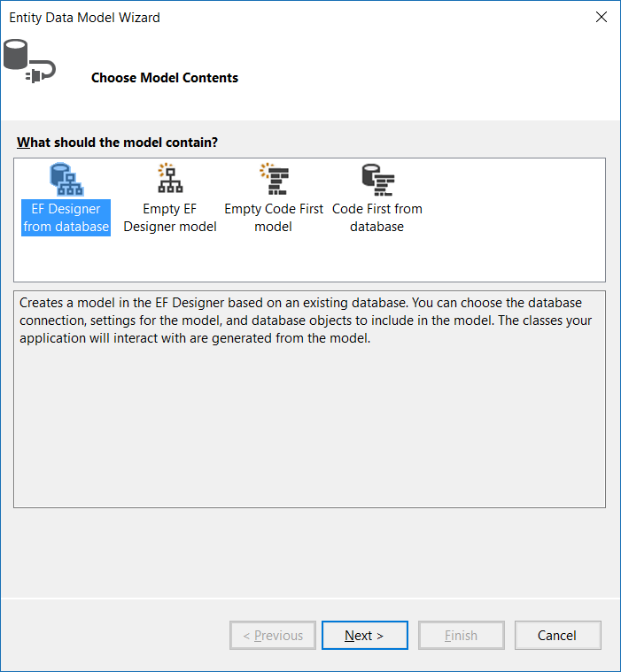This screenshot has width=621, height=672.
Task: Click the 'Empty Code First model' label
Action: click(274, 218)
